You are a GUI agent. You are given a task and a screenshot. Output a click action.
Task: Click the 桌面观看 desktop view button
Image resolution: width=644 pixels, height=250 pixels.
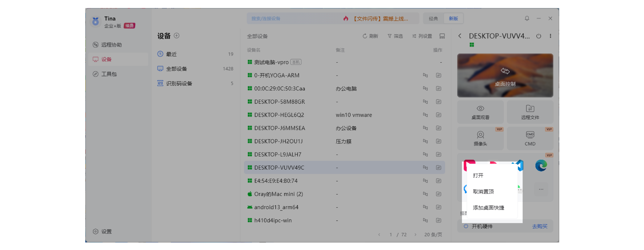click(x=480, y=112)
